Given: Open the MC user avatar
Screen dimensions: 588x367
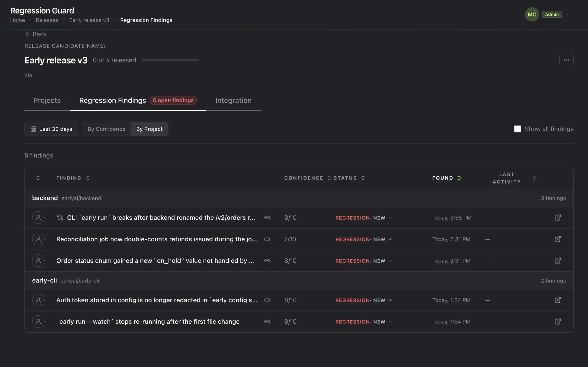Looking at the screenshot, I should click(x=532, y=14).
